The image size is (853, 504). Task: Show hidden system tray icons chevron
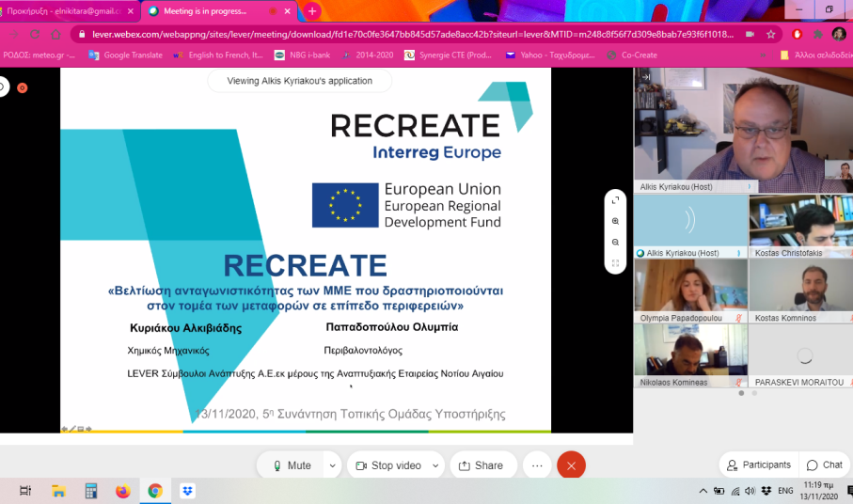click(x=703, y=491)
